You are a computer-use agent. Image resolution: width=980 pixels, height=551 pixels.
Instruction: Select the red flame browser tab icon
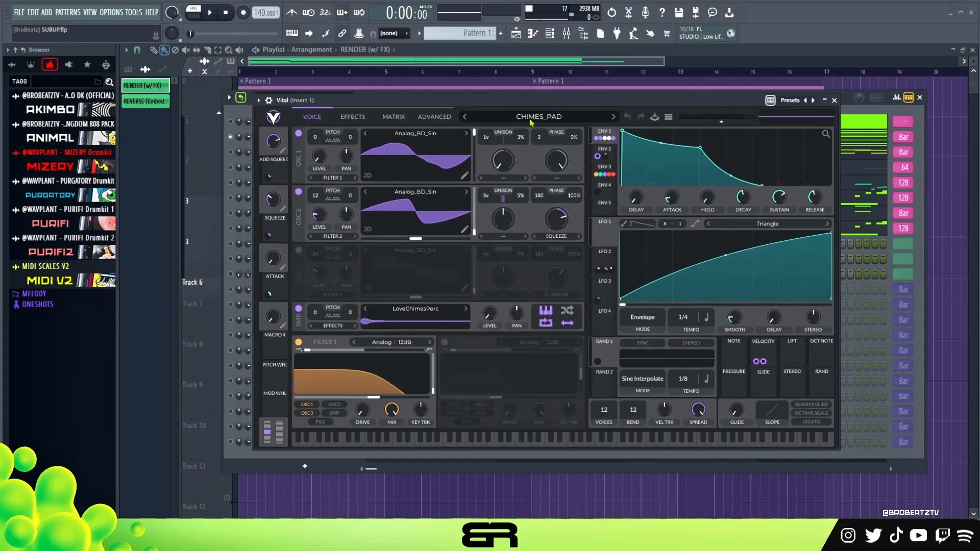(50, 65)
